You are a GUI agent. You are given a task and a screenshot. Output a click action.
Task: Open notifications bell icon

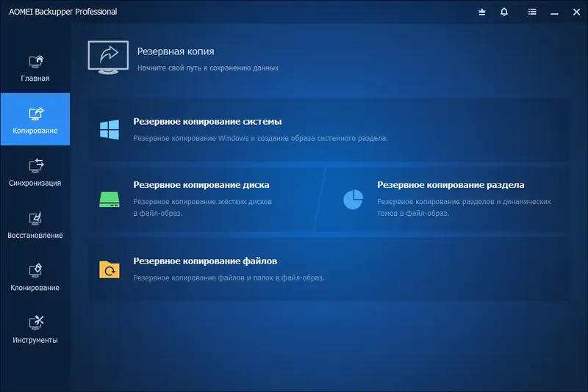[x=504, y=12]
